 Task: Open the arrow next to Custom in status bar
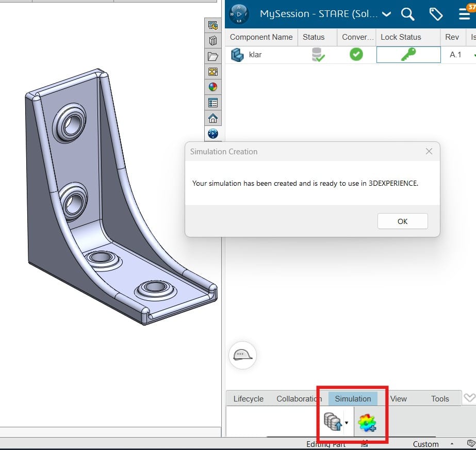click(452, 444)
